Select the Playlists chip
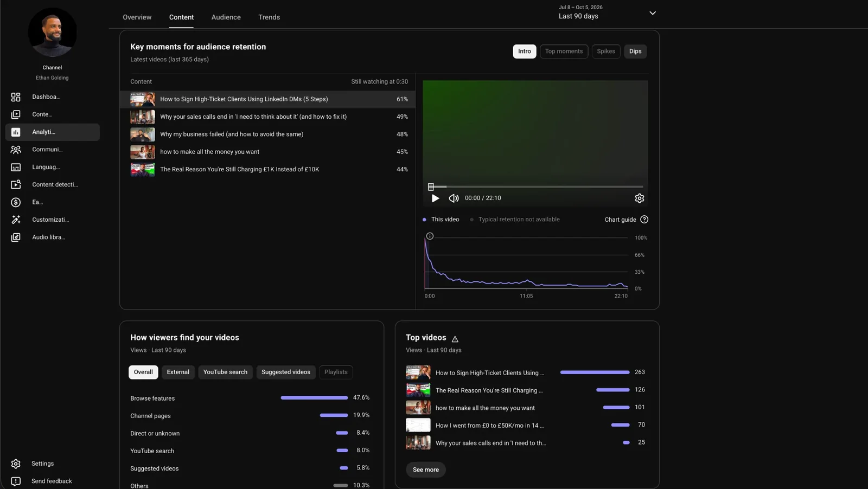Viewport: 868px width, 489px height. [336, 372]
